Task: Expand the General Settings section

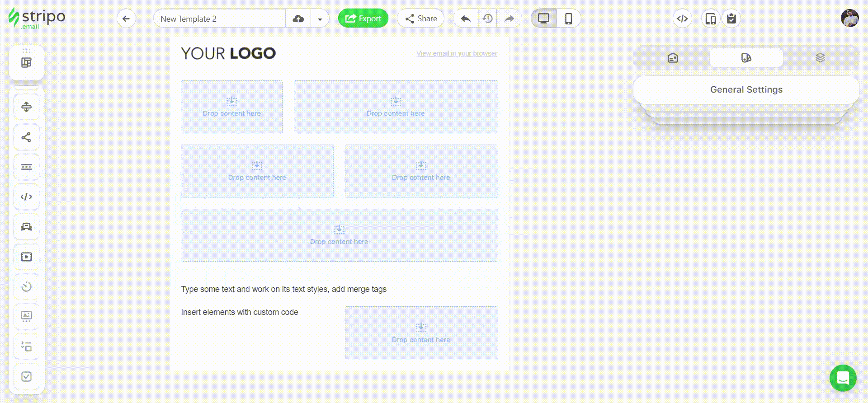Action: coord(746,89)
